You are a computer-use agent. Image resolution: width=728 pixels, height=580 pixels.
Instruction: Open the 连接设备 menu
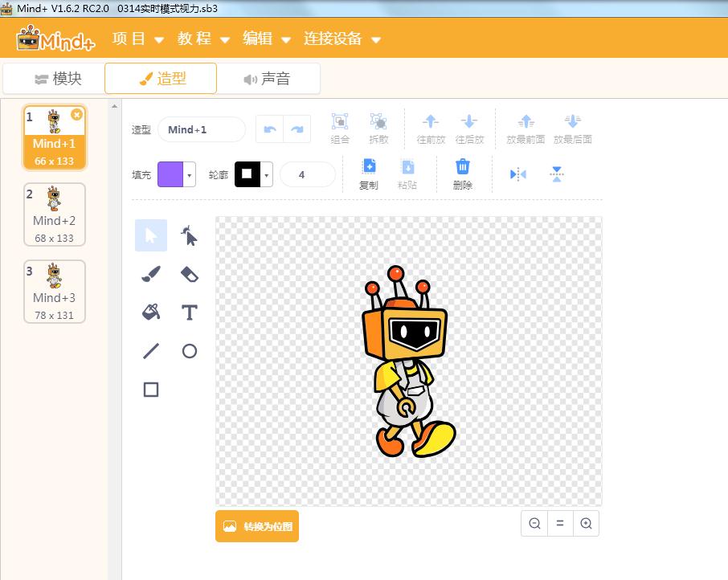pyautogui.click(x=342, y=39)
